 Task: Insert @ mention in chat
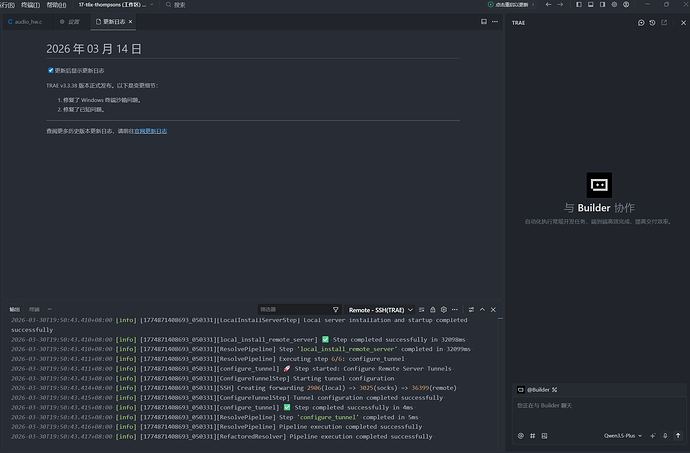click(521, 436)
